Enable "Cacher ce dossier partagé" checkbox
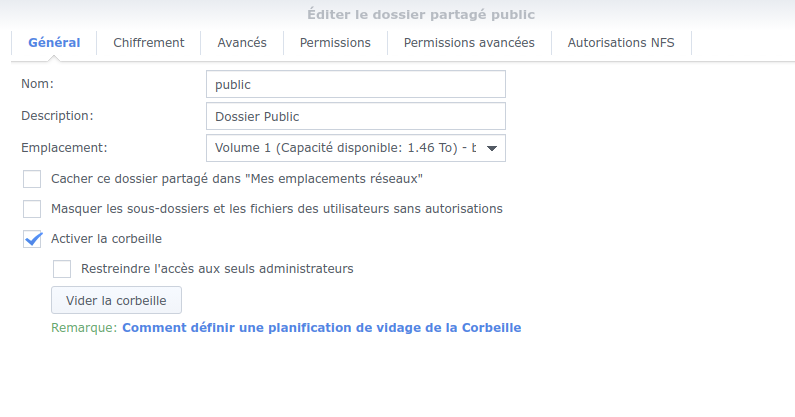This screenshot has height=417, width=795. 32,179
